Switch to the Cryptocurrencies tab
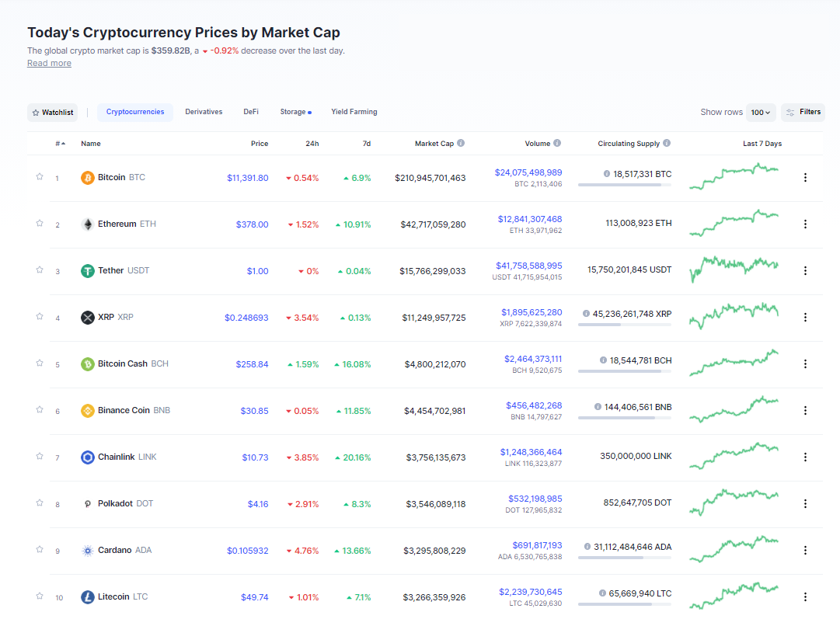840x619 pixels. point(135,112)
